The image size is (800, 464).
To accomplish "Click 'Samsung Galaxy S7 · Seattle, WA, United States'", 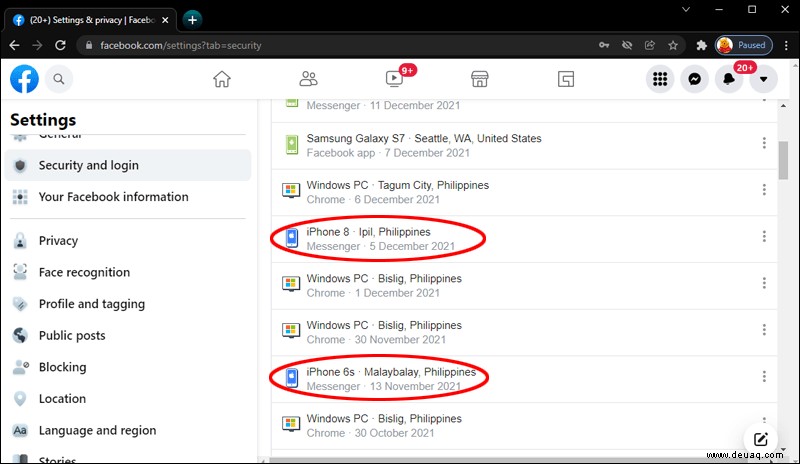I will (x=424, y=138).
